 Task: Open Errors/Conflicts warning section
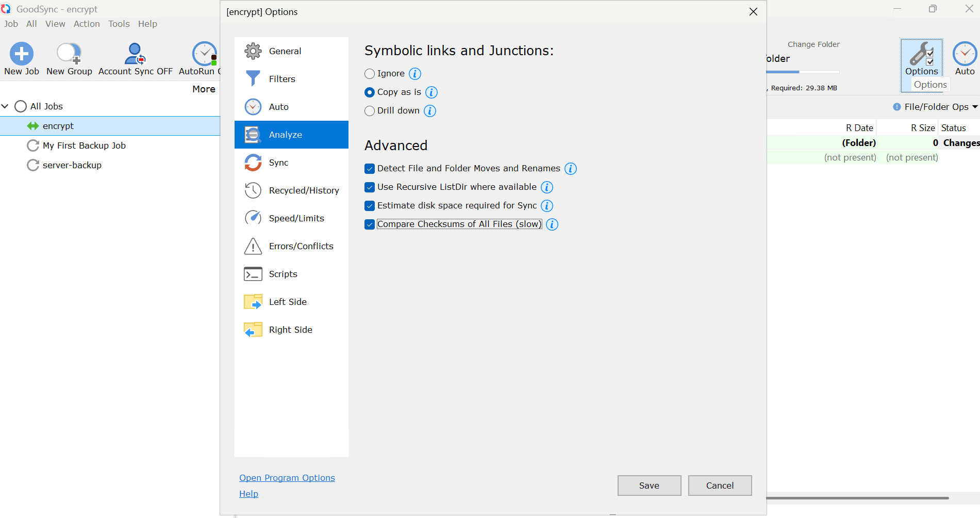[291, 246]
